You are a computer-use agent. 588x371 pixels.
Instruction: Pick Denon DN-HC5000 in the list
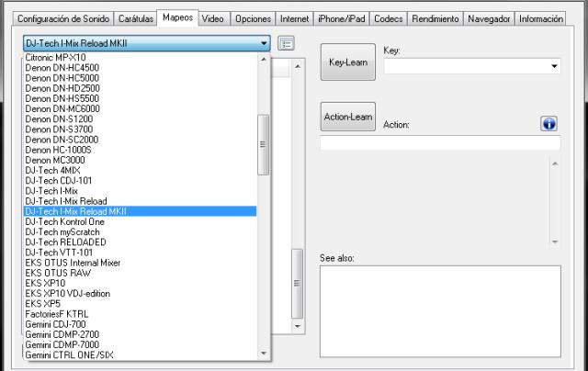[141, 78]
